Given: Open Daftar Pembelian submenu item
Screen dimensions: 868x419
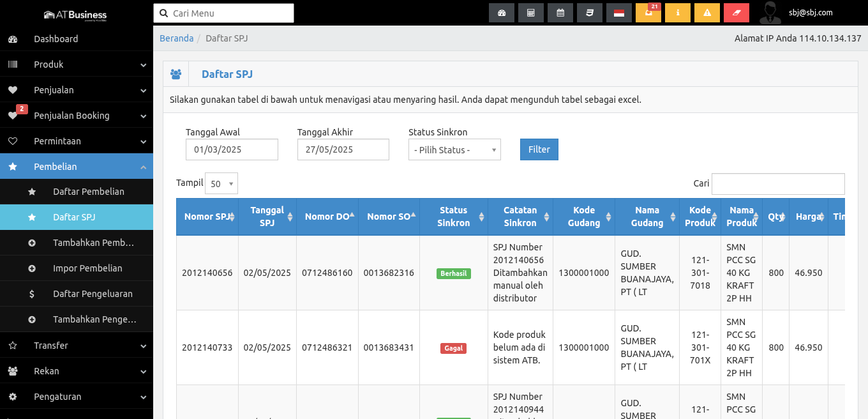Looking at the screenshot, I should (x=77, y=192).
